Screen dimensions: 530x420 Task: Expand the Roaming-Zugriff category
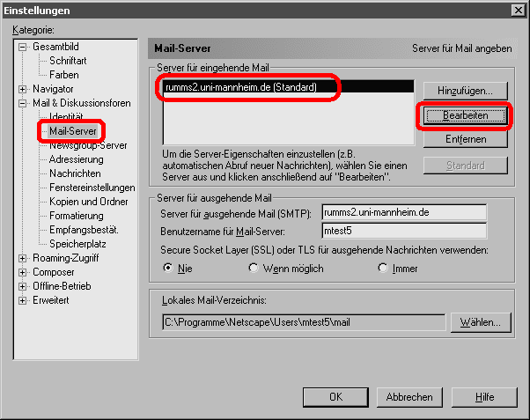pos(22,258)
